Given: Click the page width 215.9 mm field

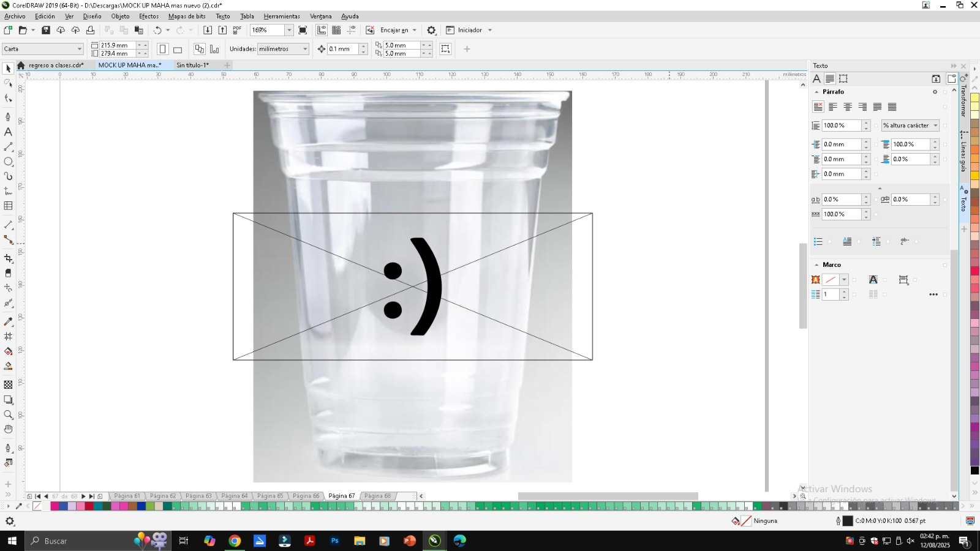Looking at the screenshot, I should [x=117, y=45].
